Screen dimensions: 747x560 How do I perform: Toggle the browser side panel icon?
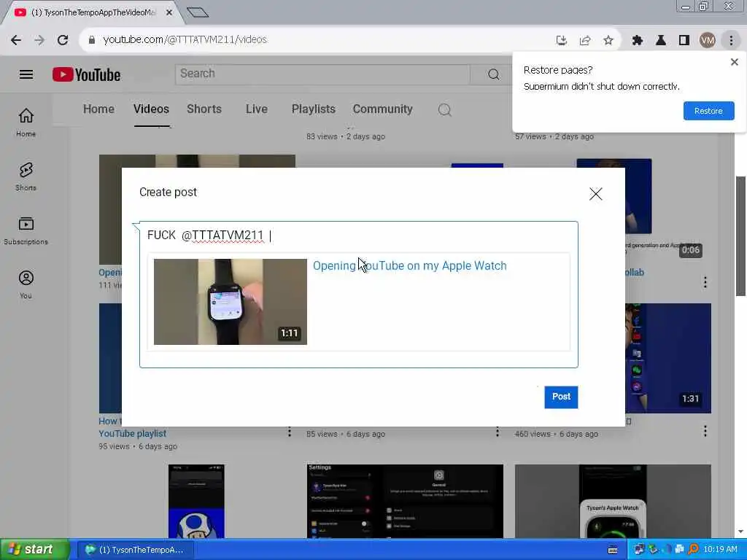click(x=684, y=41)
